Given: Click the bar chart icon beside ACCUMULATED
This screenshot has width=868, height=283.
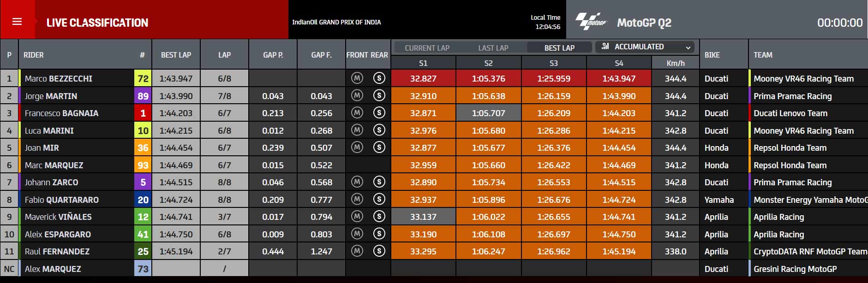Looking at the screenshot, I should click(x=605, y=47).
